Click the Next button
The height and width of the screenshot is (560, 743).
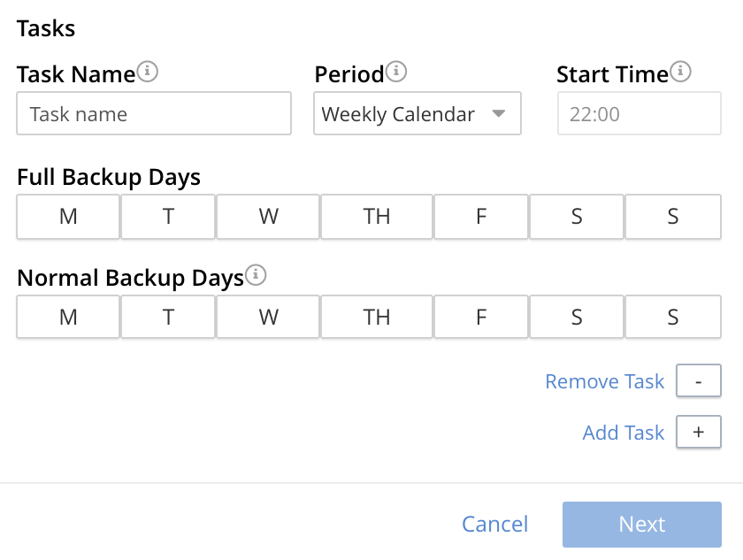point(642,524)
